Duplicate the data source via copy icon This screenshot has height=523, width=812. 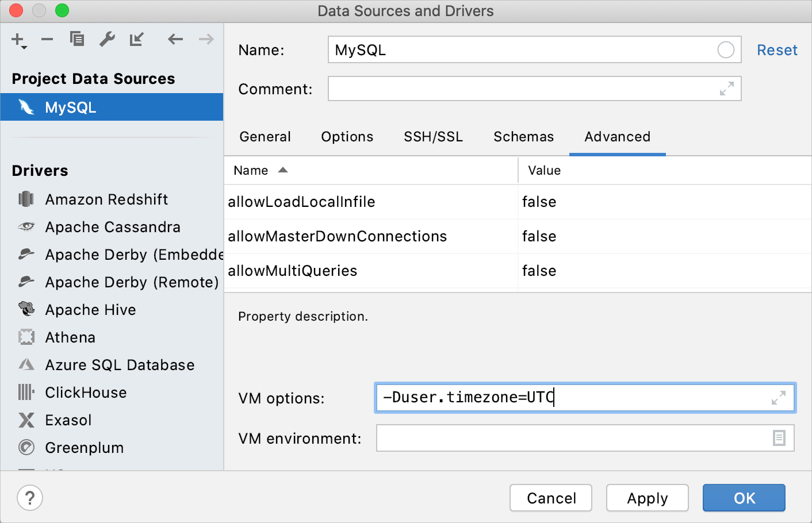tap(77, 39)
